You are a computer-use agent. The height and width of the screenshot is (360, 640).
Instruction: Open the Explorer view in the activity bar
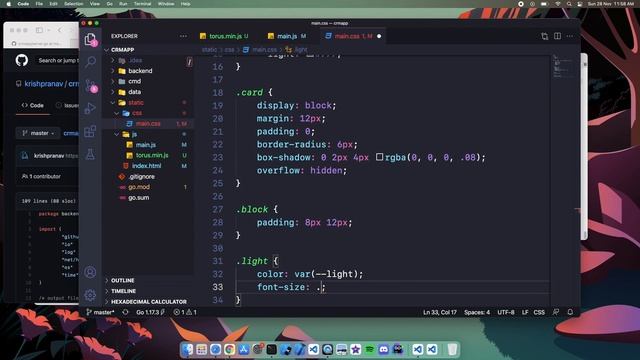coord(90,39)
